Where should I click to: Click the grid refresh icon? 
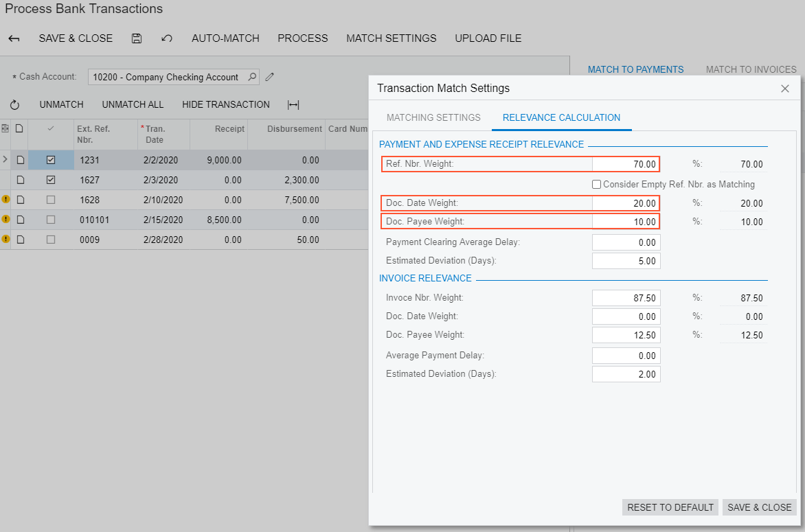14,105
